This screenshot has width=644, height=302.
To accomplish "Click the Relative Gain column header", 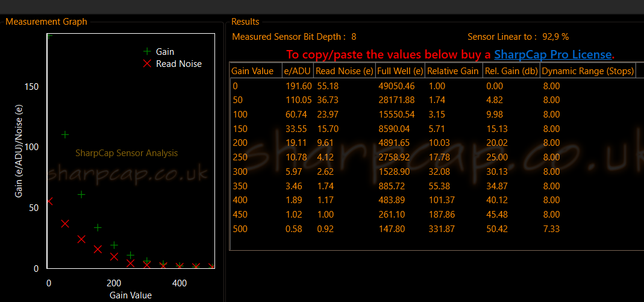I will (x=454, y=71).
